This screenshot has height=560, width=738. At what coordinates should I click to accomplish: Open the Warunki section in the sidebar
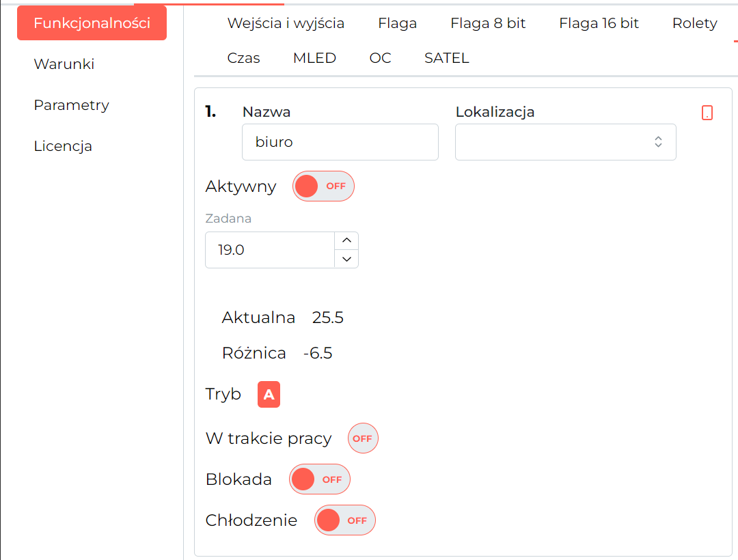click(x=64, y=64)
